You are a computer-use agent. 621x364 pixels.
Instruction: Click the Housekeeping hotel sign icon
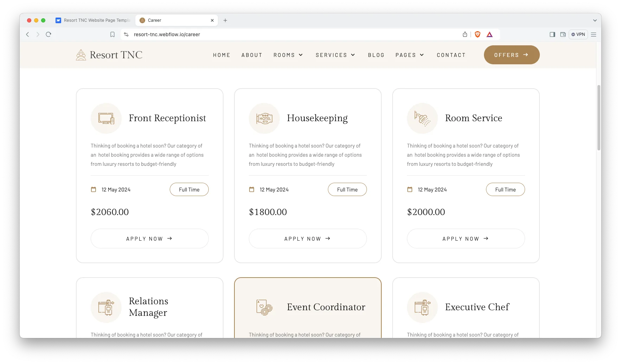264,118
